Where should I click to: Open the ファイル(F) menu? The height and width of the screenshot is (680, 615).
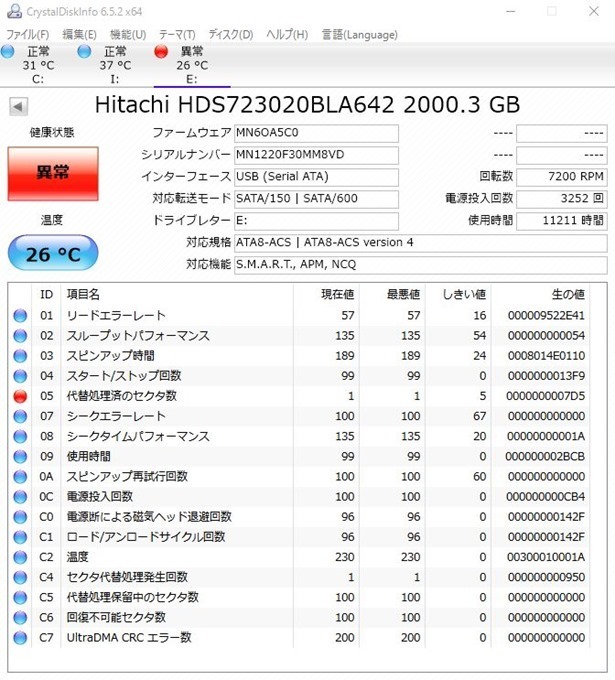click(27, 34)
